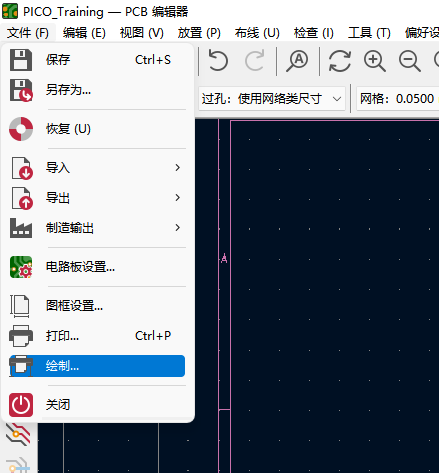This screenshot has width=439, height=473.
Task: Click the 电路板设置 board gear icon
Action: [21, 267]
